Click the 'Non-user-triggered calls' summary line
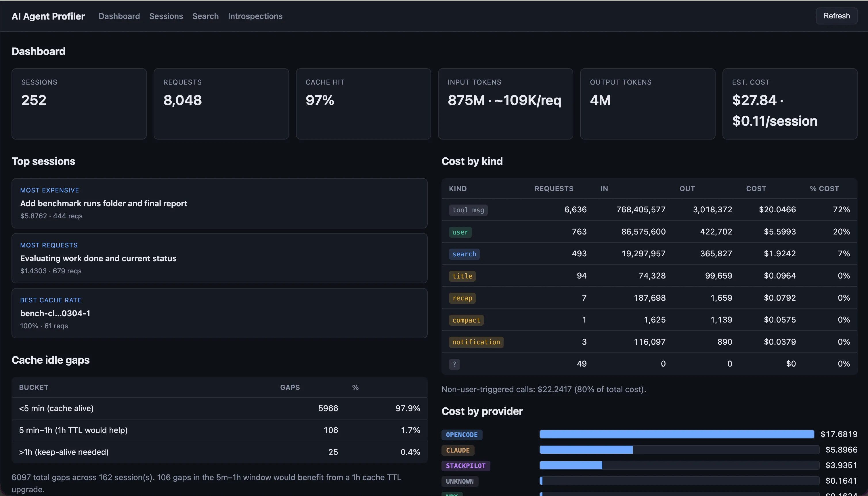This screenshot has width=868, height=496. point(544,389)
